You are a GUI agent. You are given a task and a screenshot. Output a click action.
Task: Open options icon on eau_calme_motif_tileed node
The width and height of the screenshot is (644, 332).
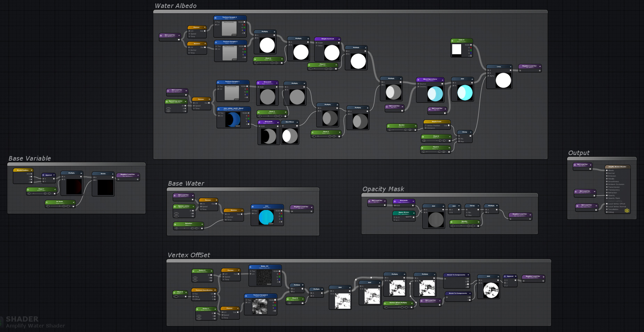219,108
